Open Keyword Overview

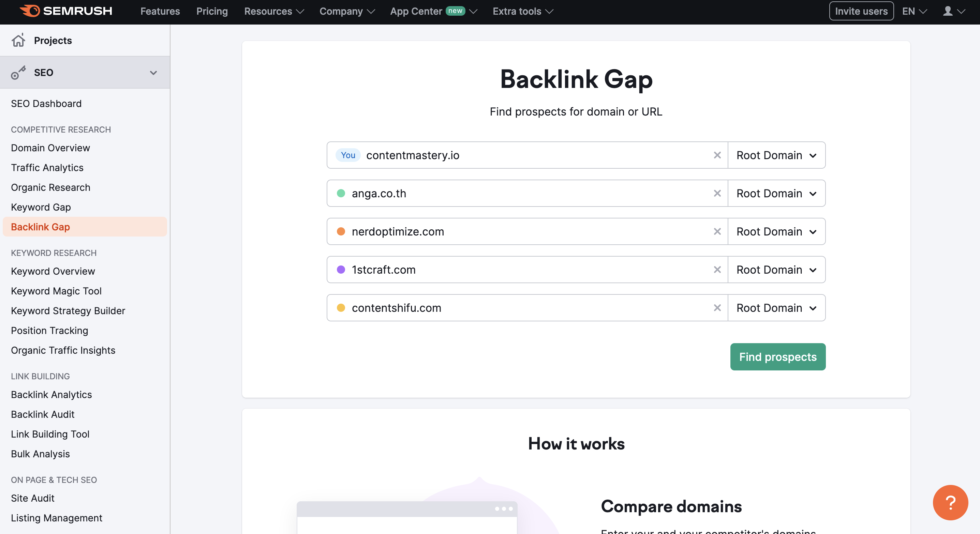tap(53, 271)
